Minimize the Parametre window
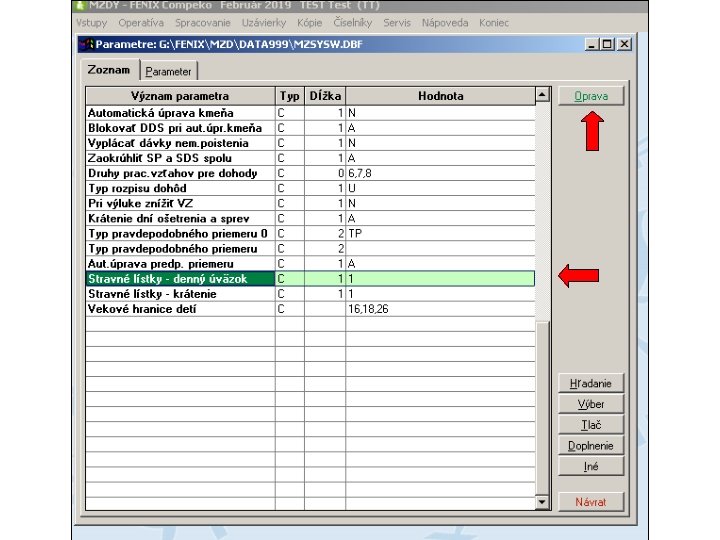This screenshot has width=720, height=540. tap(591, 45)
